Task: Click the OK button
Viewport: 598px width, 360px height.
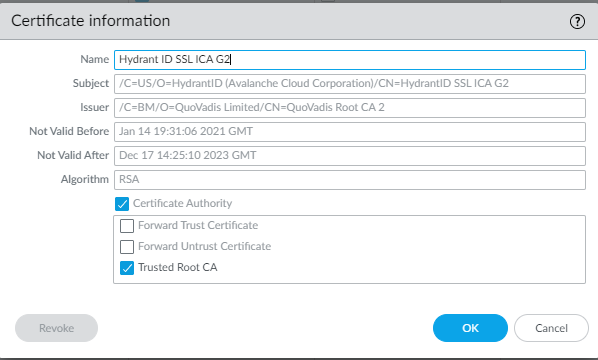Action: (470, 328)
